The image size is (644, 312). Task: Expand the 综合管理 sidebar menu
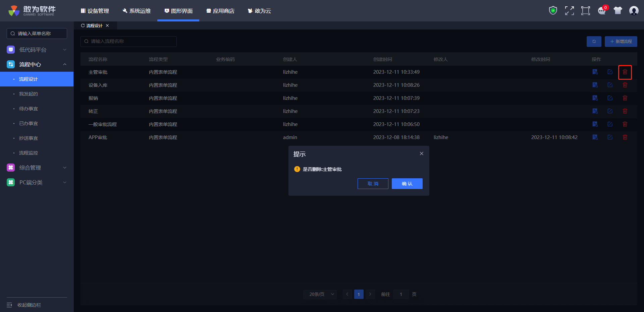(37, 168)
